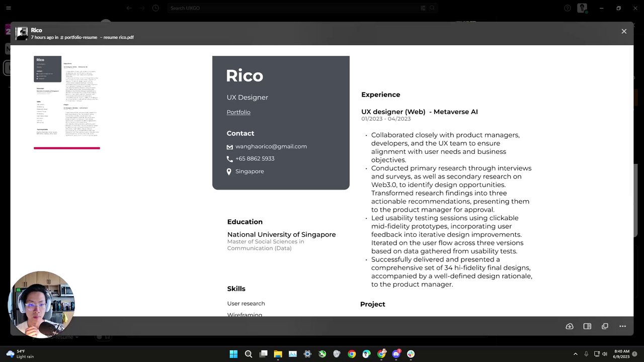Click the back arrow in Slack window
644x362 pixels.
click(129, 8)
